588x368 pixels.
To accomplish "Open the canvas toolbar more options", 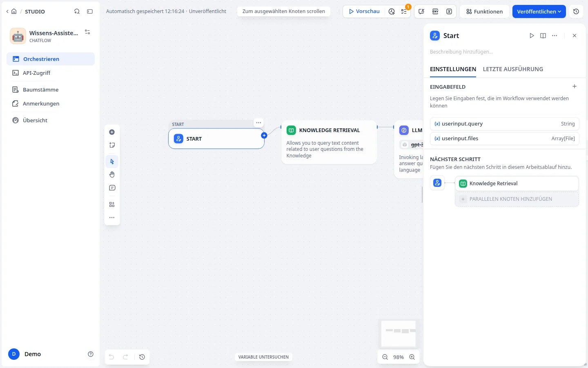I will pos(112,218).
